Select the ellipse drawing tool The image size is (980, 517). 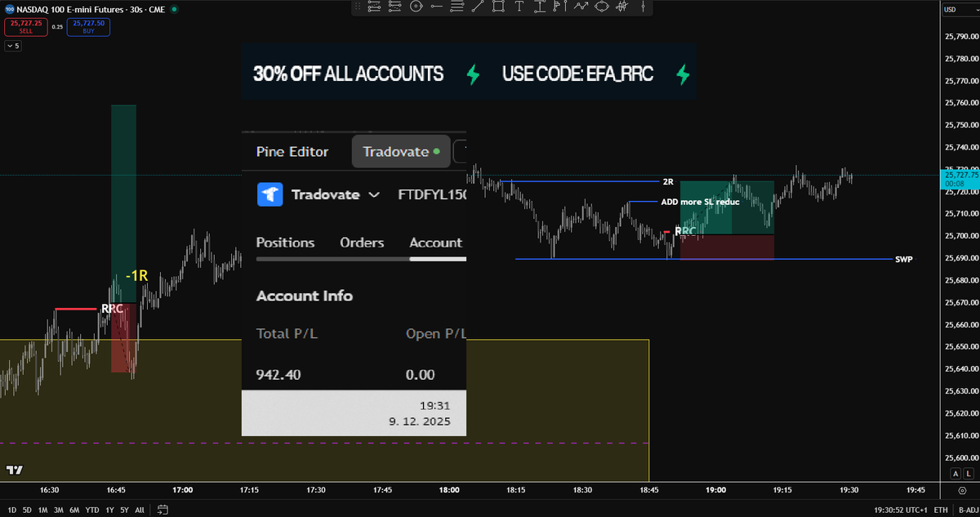(602, 7)
